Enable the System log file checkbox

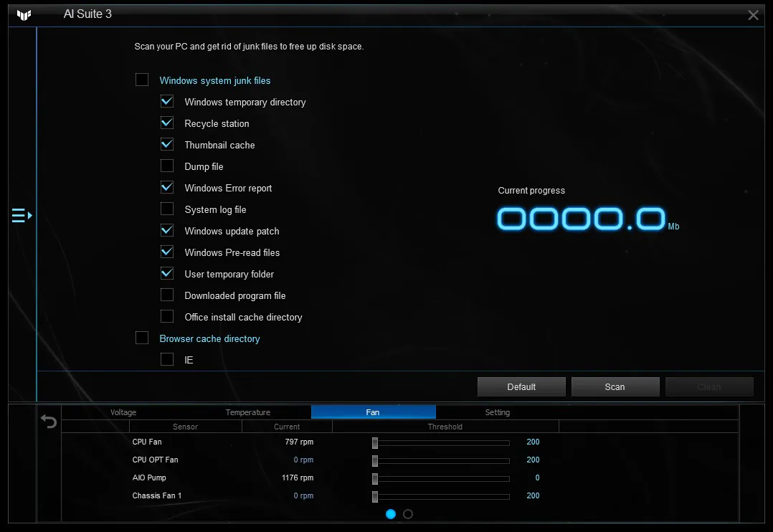coord(167,209)
